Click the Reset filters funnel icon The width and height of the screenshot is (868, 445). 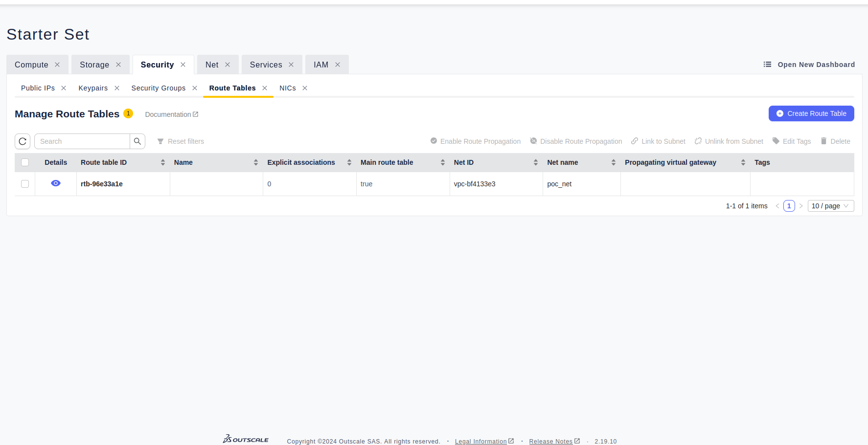(160, 141)
